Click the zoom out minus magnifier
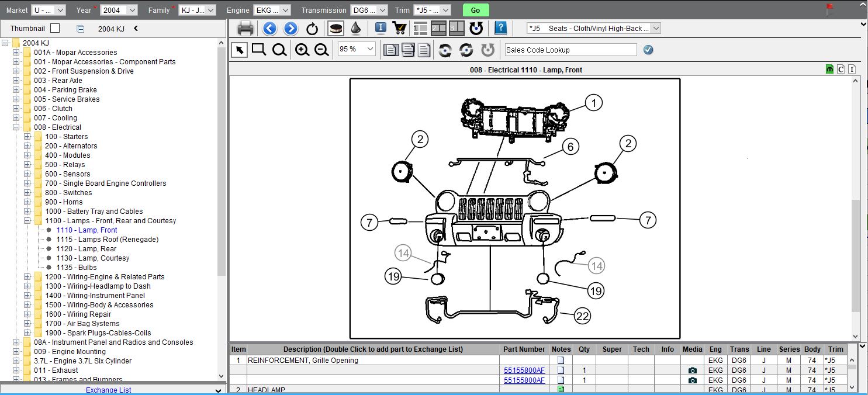This screenshot has height=395, width=868. click(x=321, y=50)
